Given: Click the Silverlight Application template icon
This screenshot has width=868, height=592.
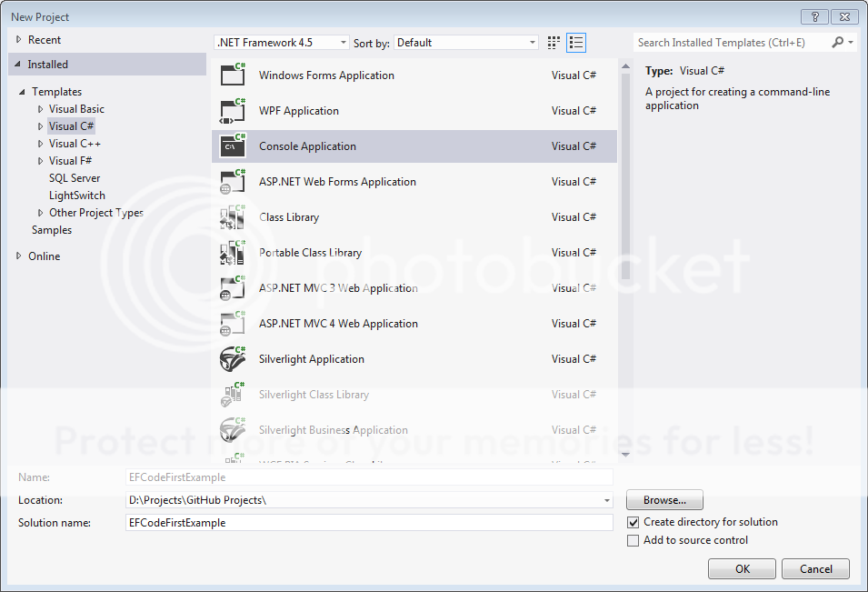Looking at the screenshot, I should (232, 358).
